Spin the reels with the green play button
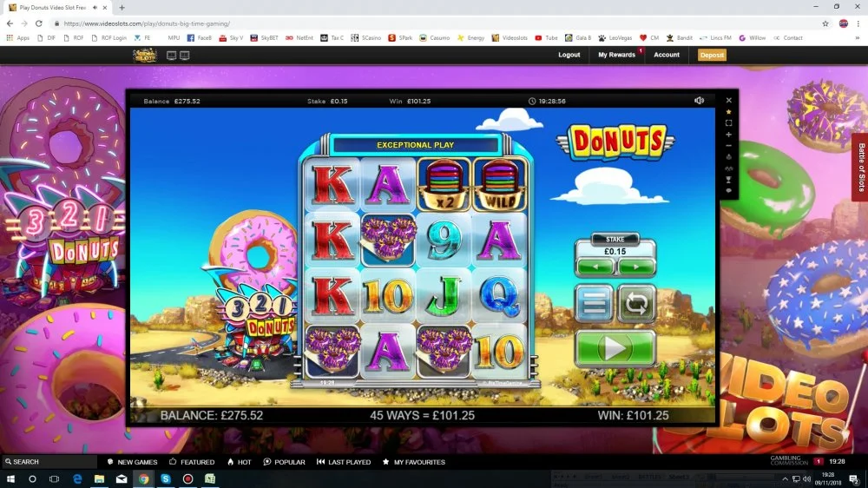868x488 pixels. tap(615, 348)
